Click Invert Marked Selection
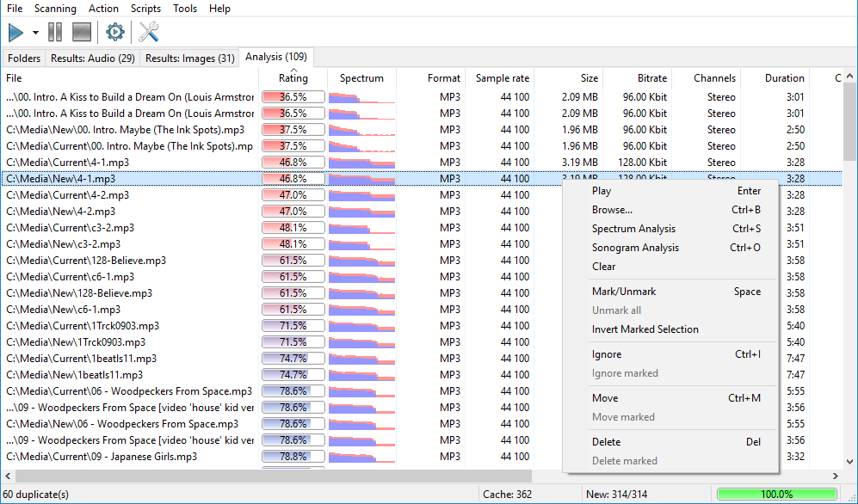This screenshot has height=504, width=858. point(645,329)
